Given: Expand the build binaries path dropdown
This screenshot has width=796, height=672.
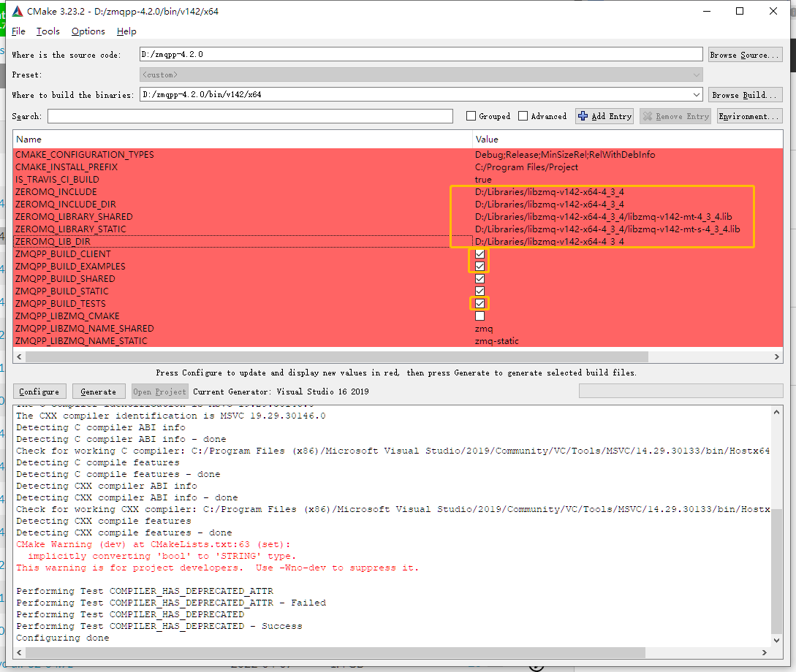Looking at the screenshot, I should (696, 95).
